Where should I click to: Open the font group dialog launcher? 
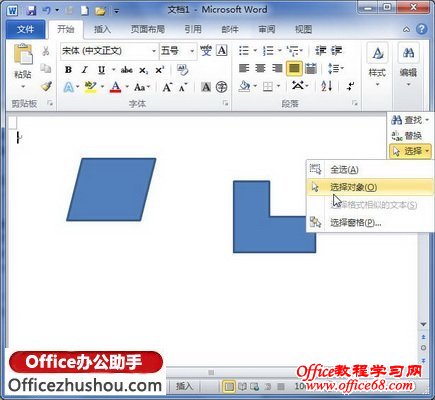(x=226, y=104)
